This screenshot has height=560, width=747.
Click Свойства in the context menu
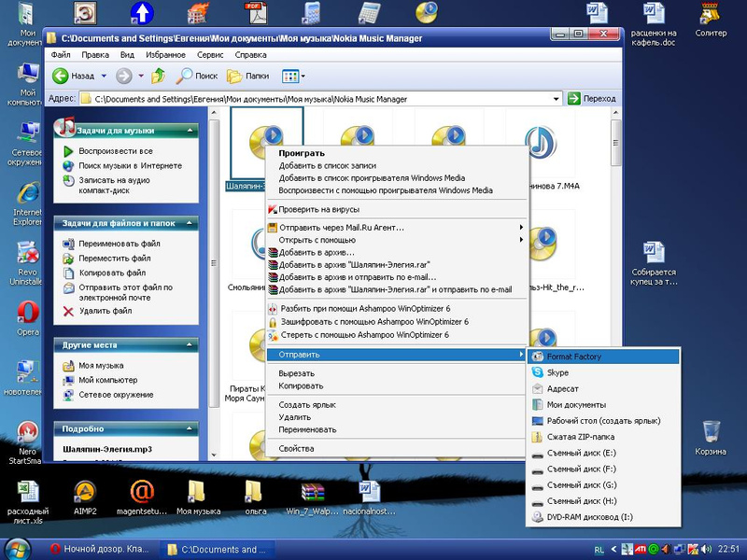pyautogui.click(x=297, y=448)
